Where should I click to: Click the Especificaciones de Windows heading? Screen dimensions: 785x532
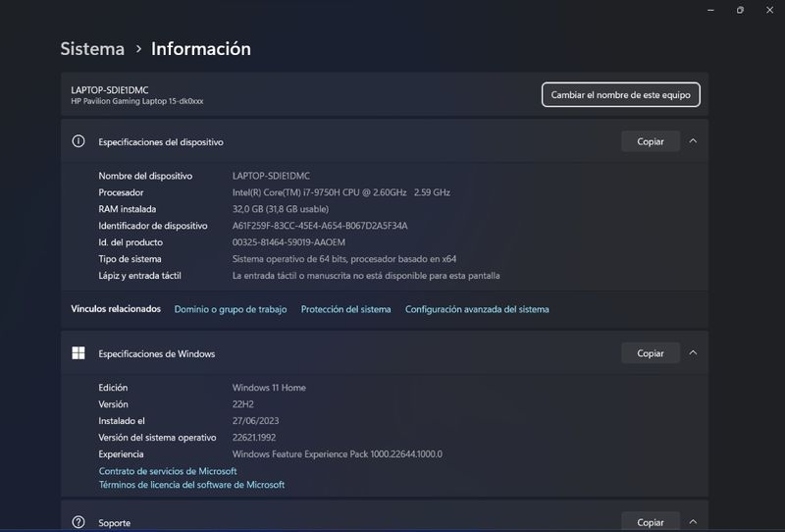(157, 353)
